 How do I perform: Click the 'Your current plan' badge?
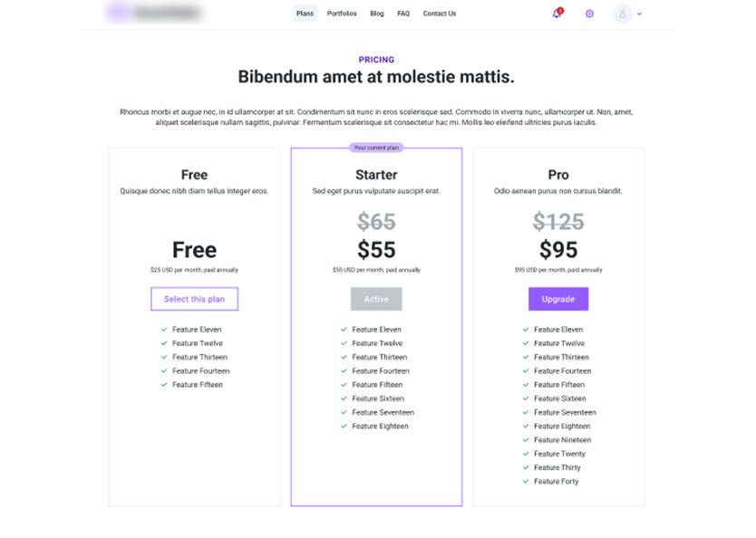376,148
